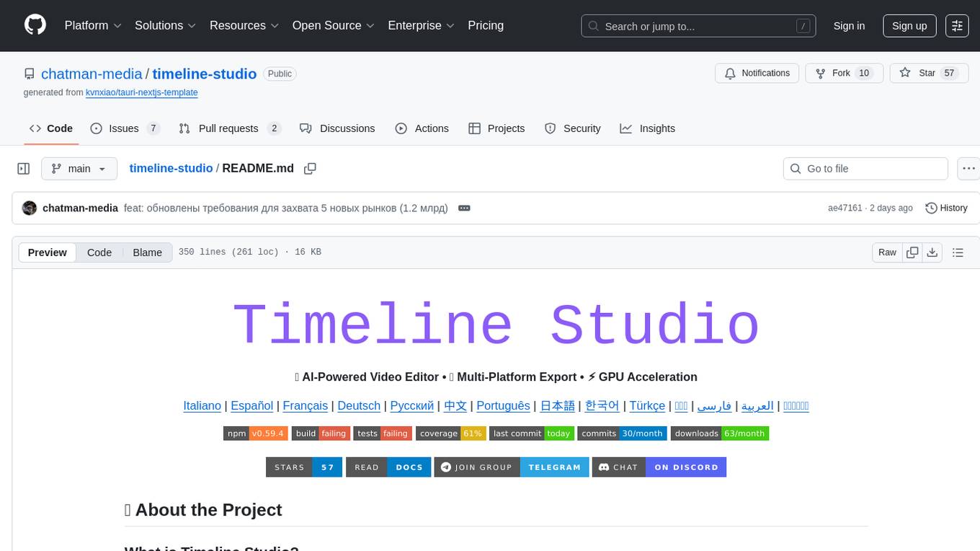Open more file actions ellipsis button
The height and width of the screenshot is (551, 980).
click(969, 169)
